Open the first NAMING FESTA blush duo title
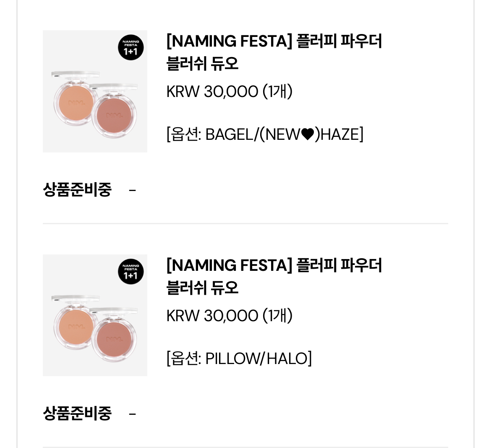 [274, 52]
